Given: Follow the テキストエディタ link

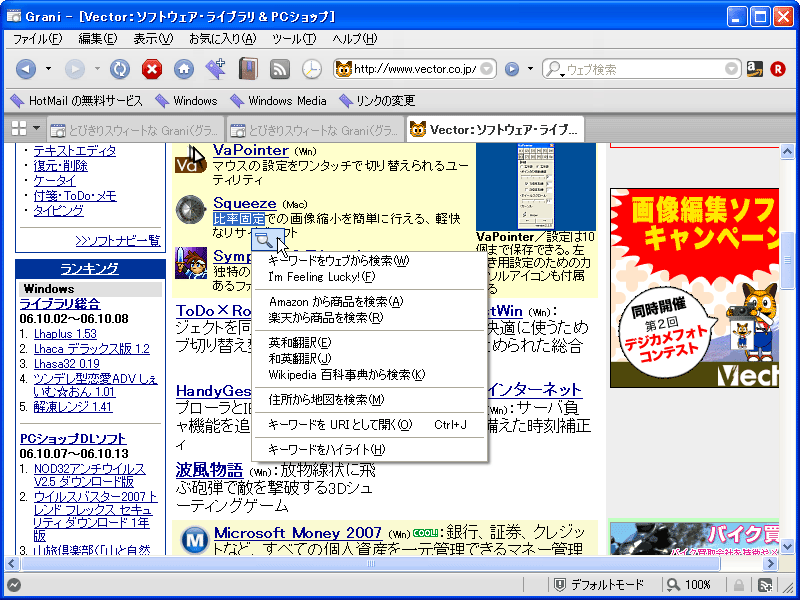Looking at the screenshot, I should [x=74, y=151].
